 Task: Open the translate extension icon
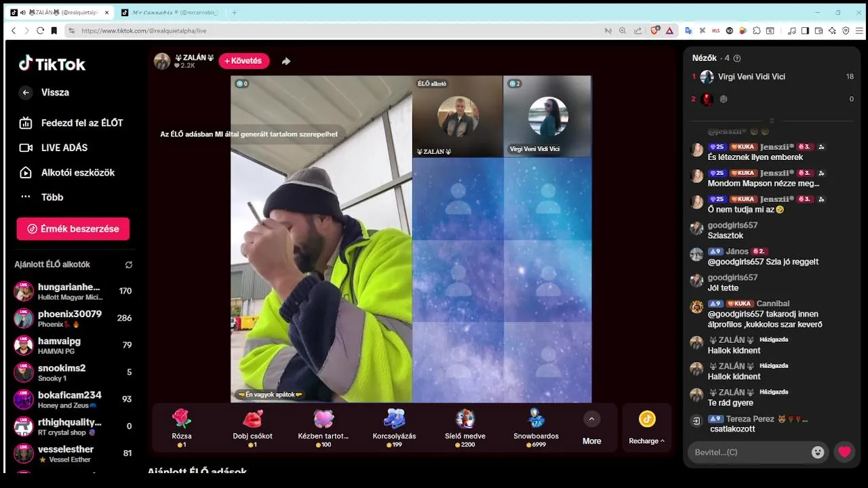tap(689, 30)
